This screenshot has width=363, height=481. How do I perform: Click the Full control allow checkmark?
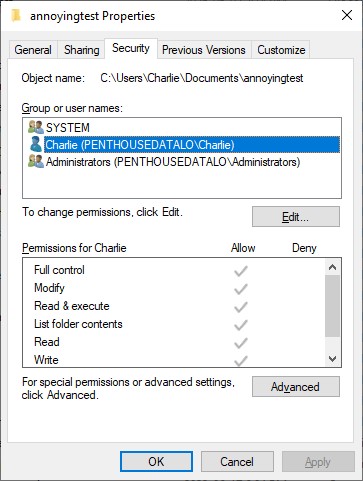[x=241, y=271]
